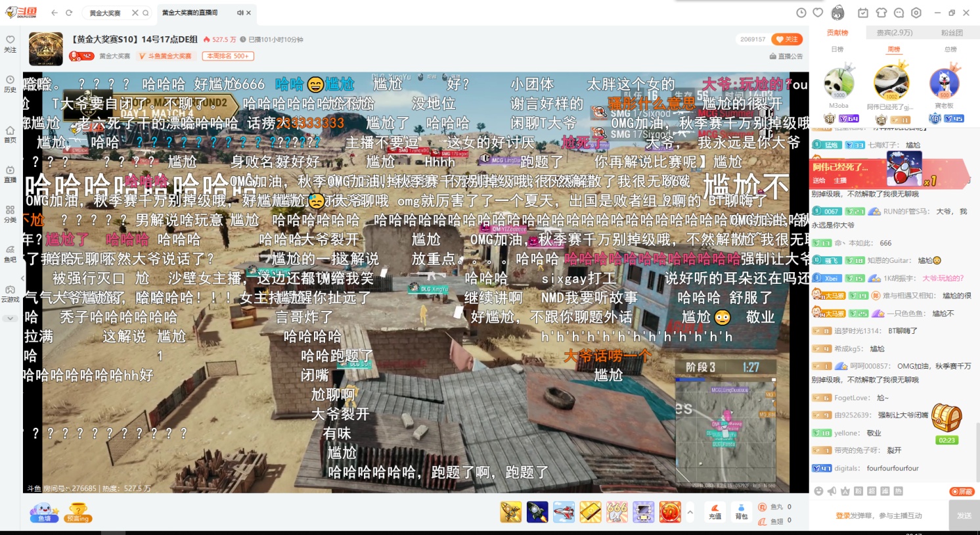Screen dimensions: 980x535
Task: Clear the 黄金大奖赛 search box
Action: [135, 12]
